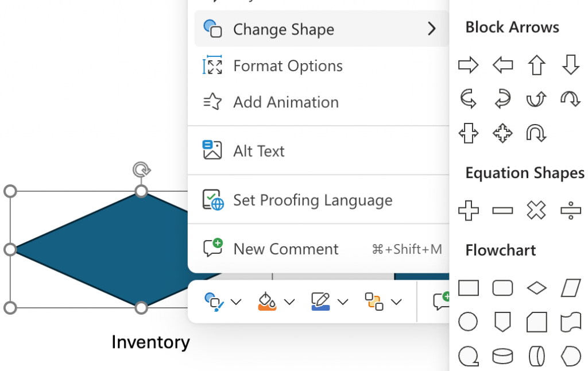
Task: Select the plus equation shape
Action: pyautogui.click(x=469, y=210)
